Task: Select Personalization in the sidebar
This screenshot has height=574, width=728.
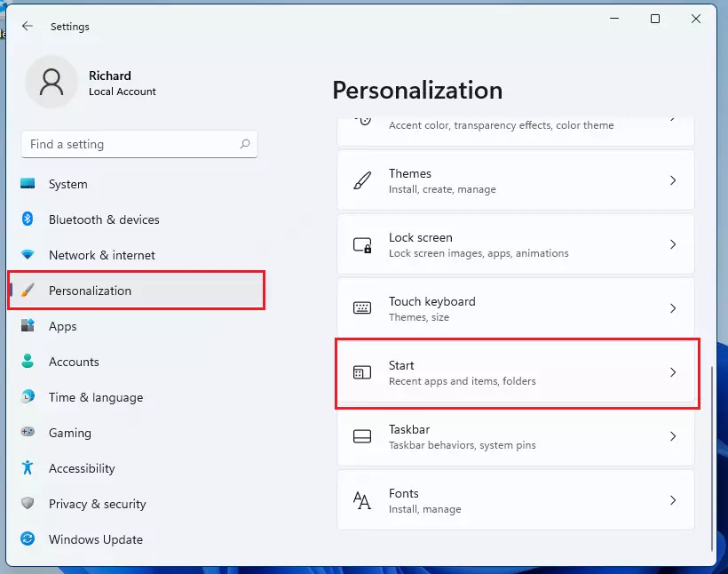Action: [x=137, y=291]
